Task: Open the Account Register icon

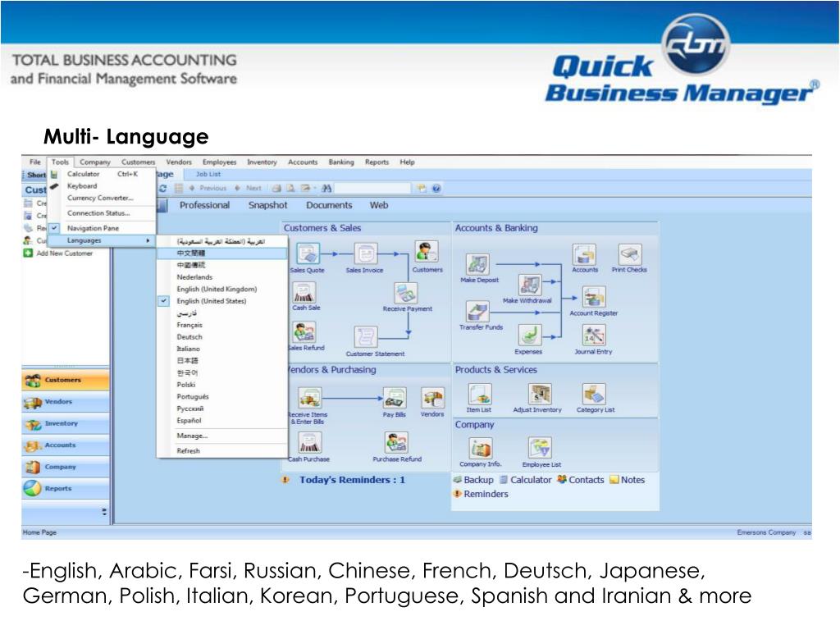Action: tap(594, 297)
